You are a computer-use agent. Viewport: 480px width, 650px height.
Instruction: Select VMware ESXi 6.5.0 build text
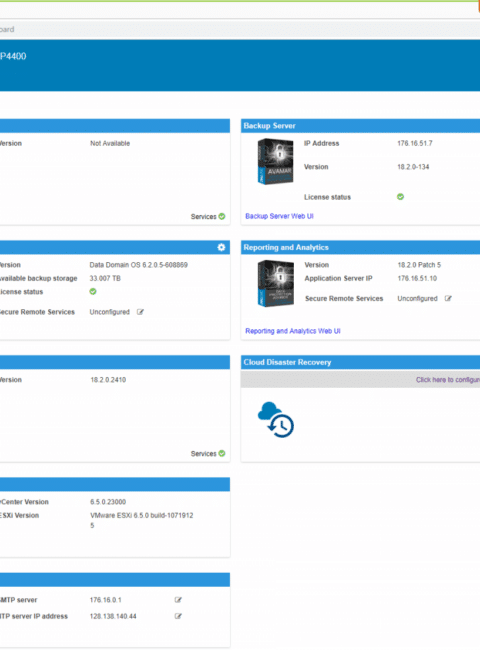pos(141,520)
